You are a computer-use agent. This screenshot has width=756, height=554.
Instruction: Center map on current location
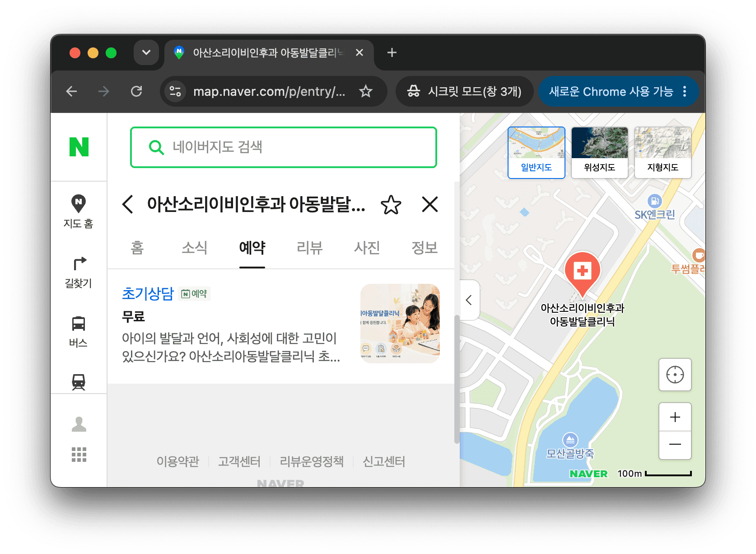[x=675, y=375]
